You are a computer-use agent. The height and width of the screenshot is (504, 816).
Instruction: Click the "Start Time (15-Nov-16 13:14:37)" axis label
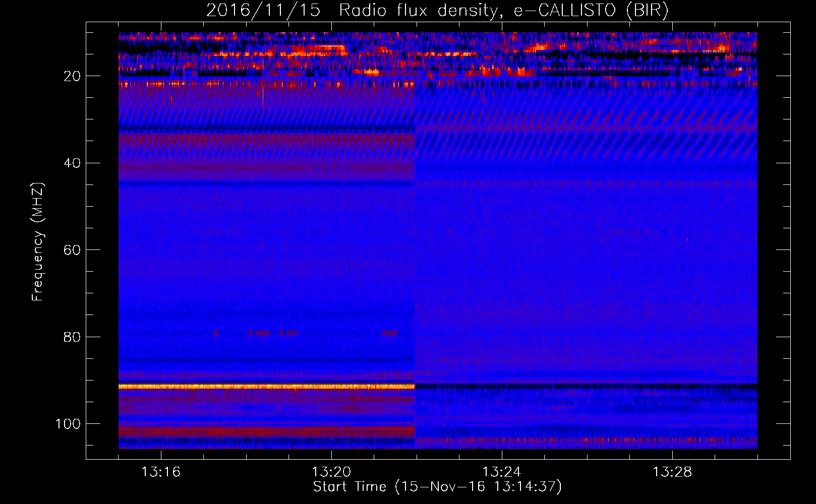click(437, 487)
